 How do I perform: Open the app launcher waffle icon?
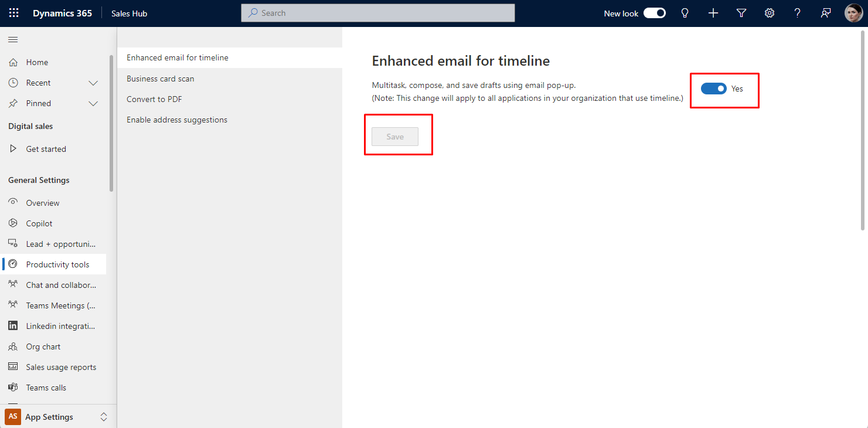tap(13, 13)
